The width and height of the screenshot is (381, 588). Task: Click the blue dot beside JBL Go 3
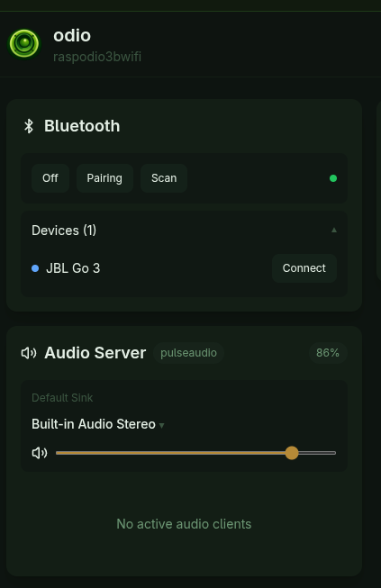(x=35, y=268)
